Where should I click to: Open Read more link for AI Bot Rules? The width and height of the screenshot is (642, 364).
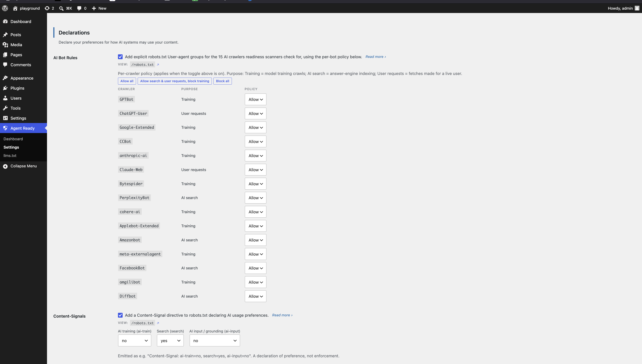[375, 57]
